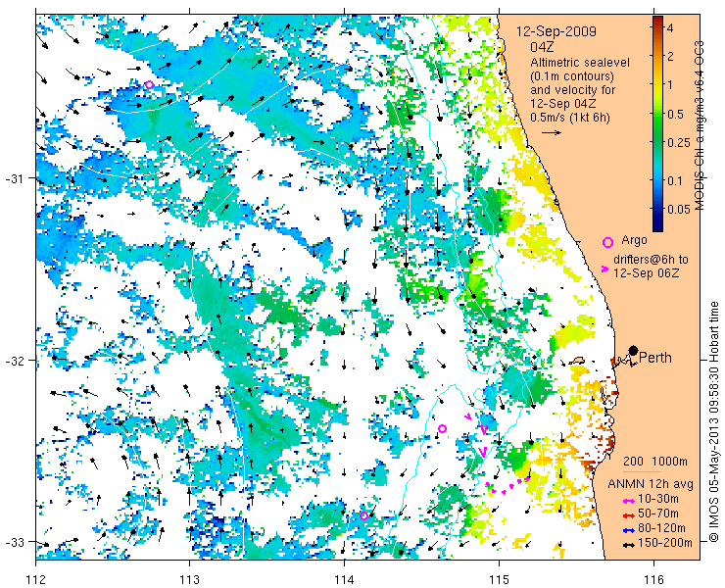Click the '0.5m/s (1kt 6h)' velocity scale text

click(569, 118)
